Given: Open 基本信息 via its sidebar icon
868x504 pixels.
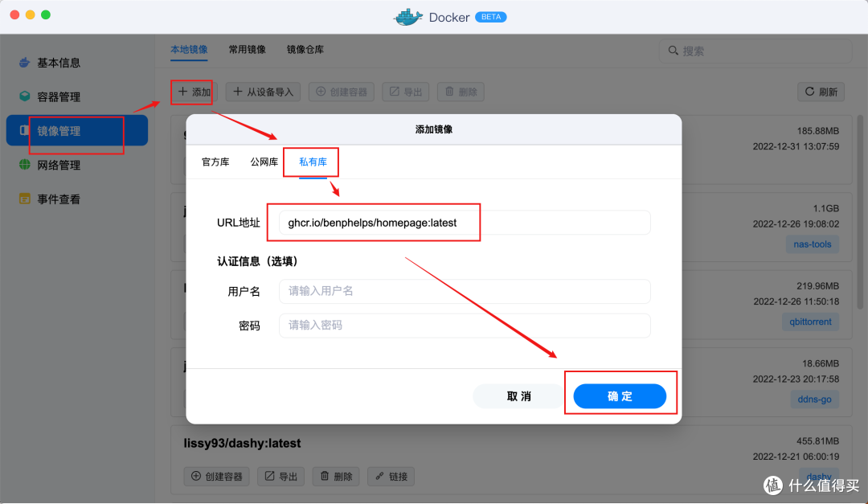Looking at the screenshot, I should click(23, 62).
